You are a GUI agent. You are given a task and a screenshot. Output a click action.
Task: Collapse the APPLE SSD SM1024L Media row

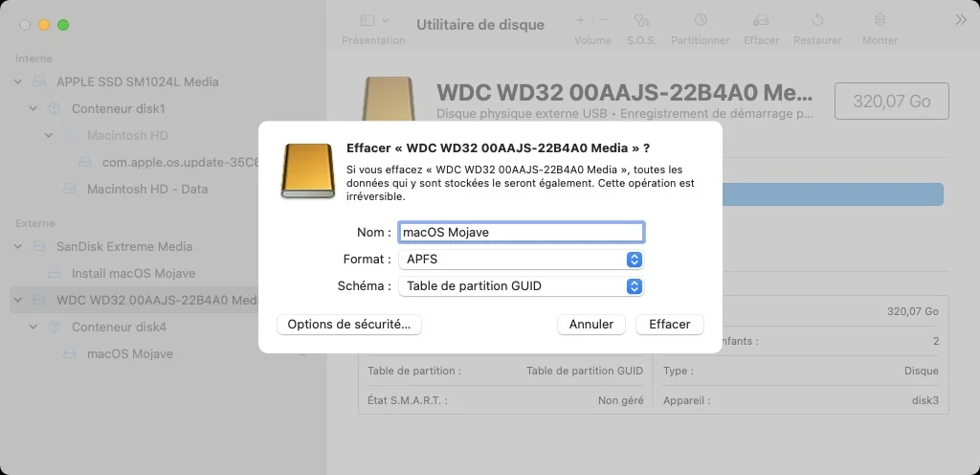[x=18, y=81]
